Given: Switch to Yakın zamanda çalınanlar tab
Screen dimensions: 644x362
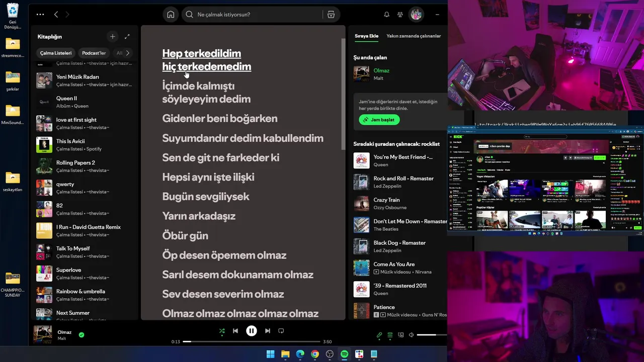Looking at the screenshot, I should pos(414,36).
